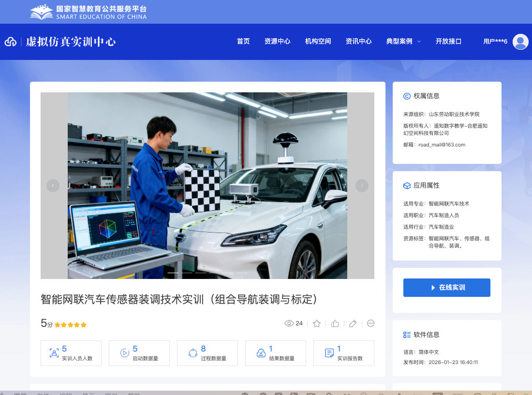
Task: Open the 机构空间 navigation item
Action: click(x=318, y=42)
